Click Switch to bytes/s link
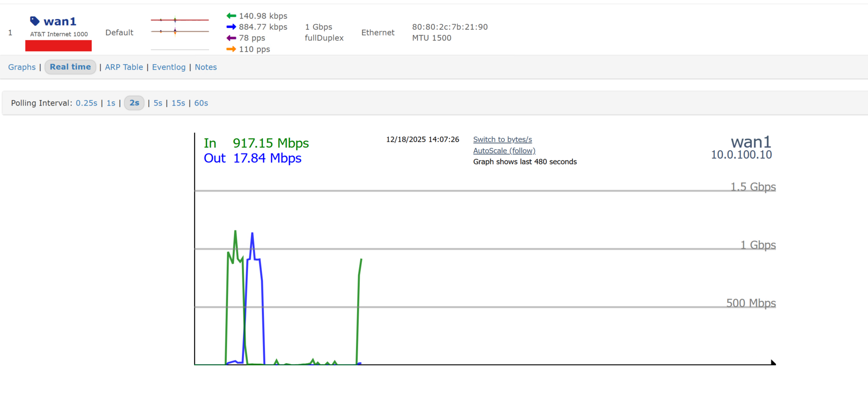 (x=502, y=140)
